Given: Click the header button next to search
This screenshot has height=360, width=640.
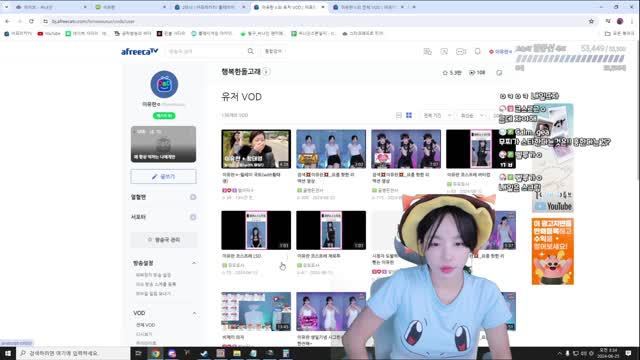Looking at the screenshot, I should coord(273,51).
